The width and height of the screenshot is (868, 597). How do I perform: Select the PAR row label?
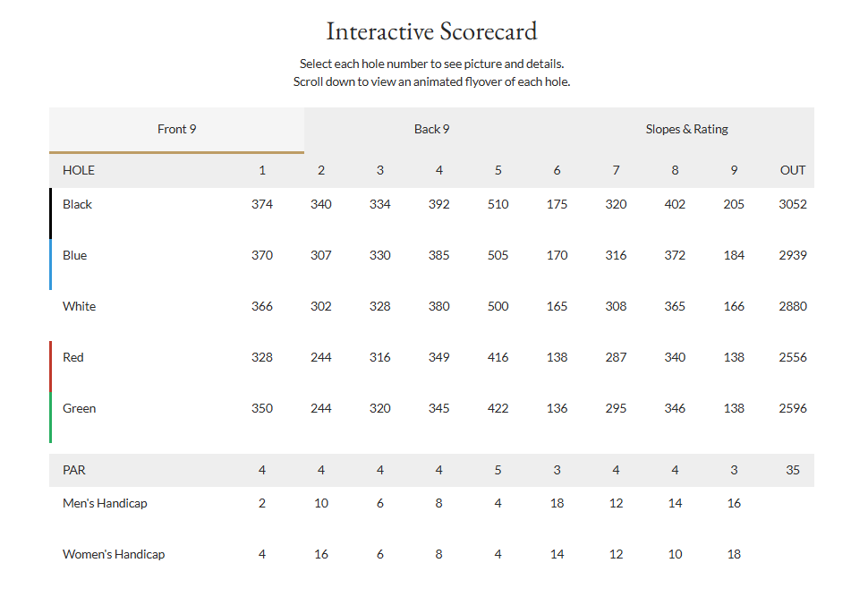pyautogui.click(x=73, y=470)
